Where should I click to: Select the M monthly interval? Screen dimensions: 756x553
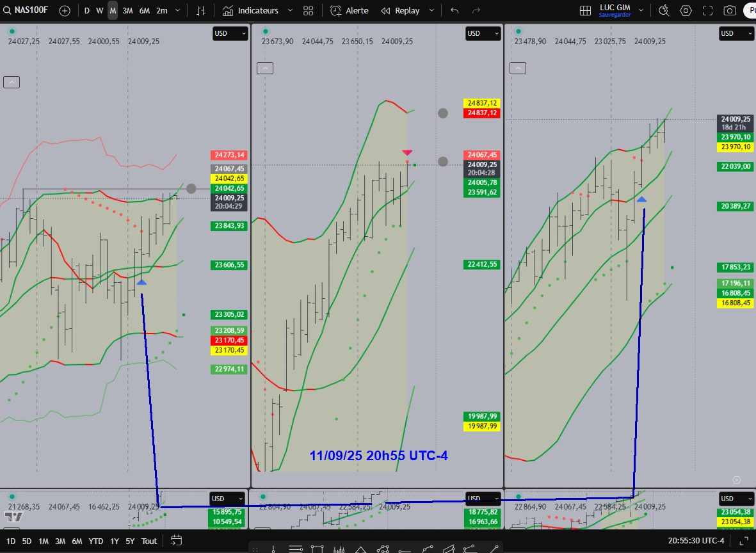(x=112, y=11)
